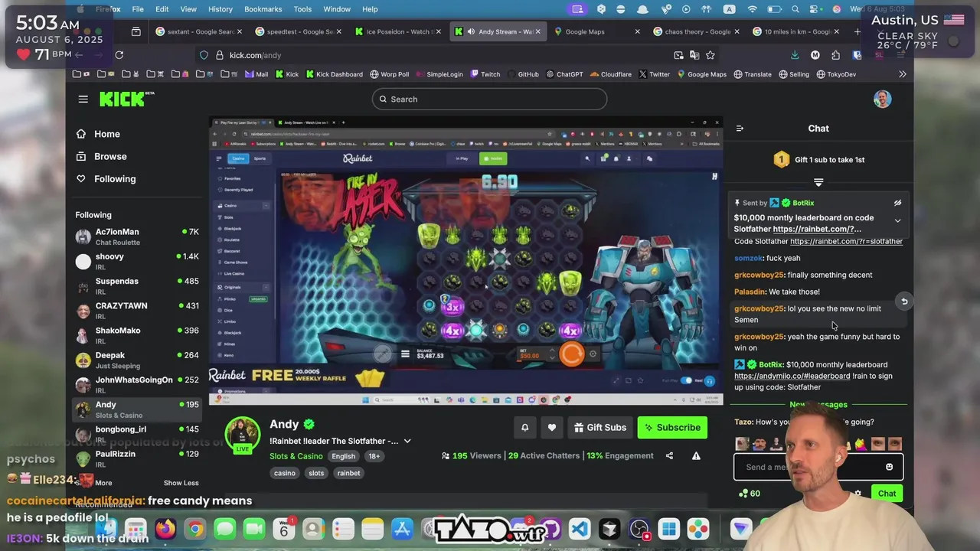Screen dimensions: 980x551
Task: Open Twitch bookmark in bookmarks bar
Action: tap(485, 74)
